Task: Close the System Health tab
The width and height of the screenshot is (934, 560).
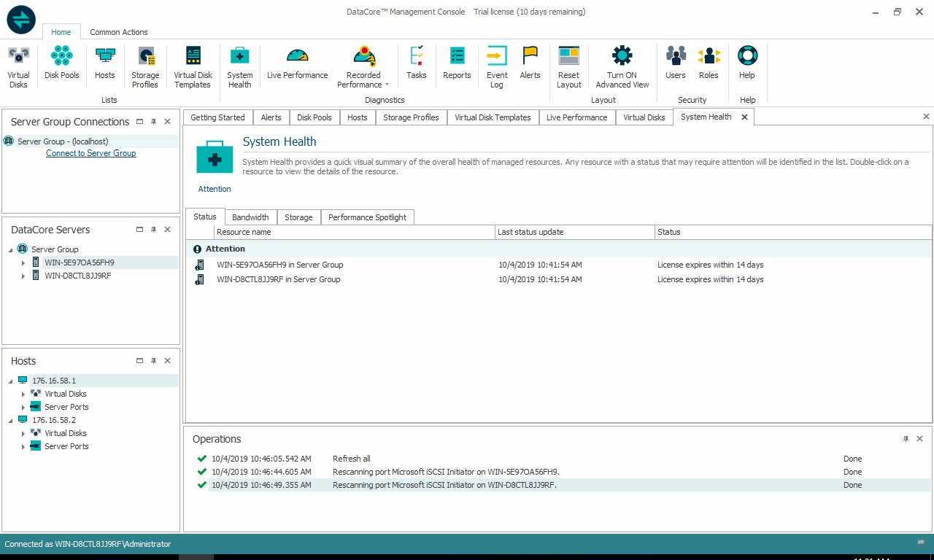Action: 745,117
